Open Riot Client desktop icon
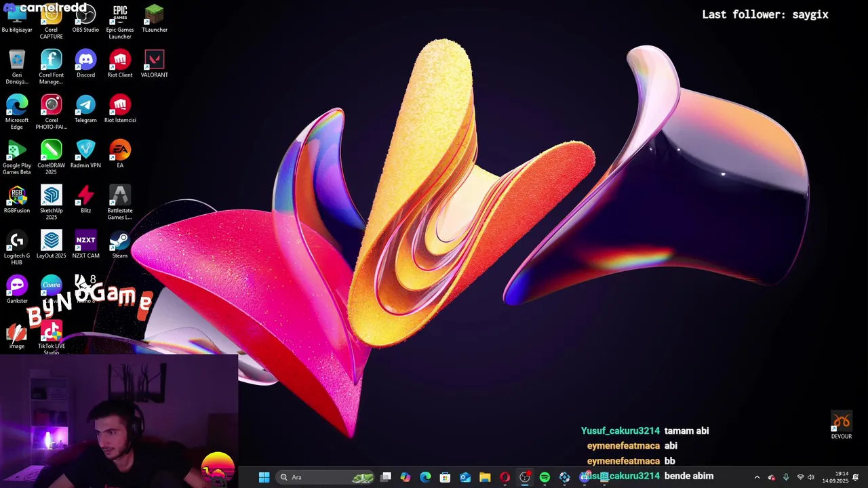The image size is (868, 488). [x=120, y=64]
